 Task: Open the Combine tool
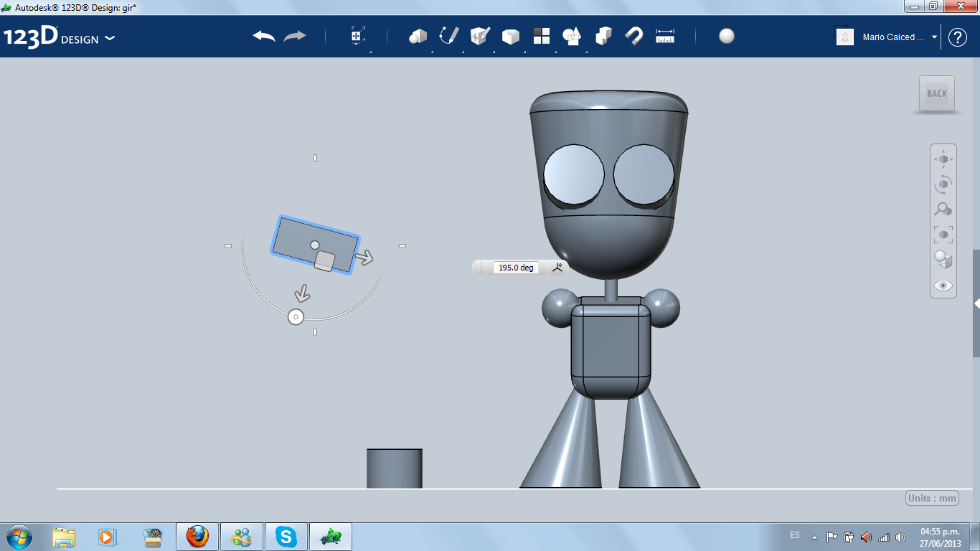[603, 36]
